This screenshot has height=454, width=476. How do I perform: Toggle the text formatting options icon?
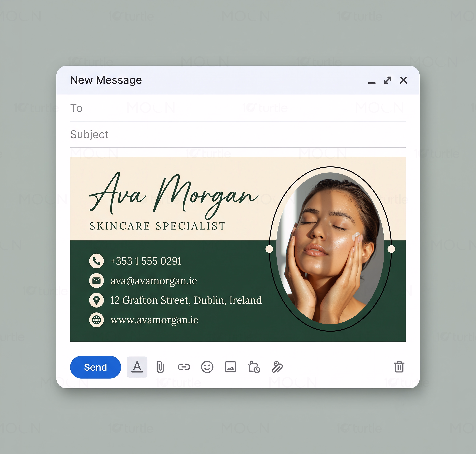(137, 367)
